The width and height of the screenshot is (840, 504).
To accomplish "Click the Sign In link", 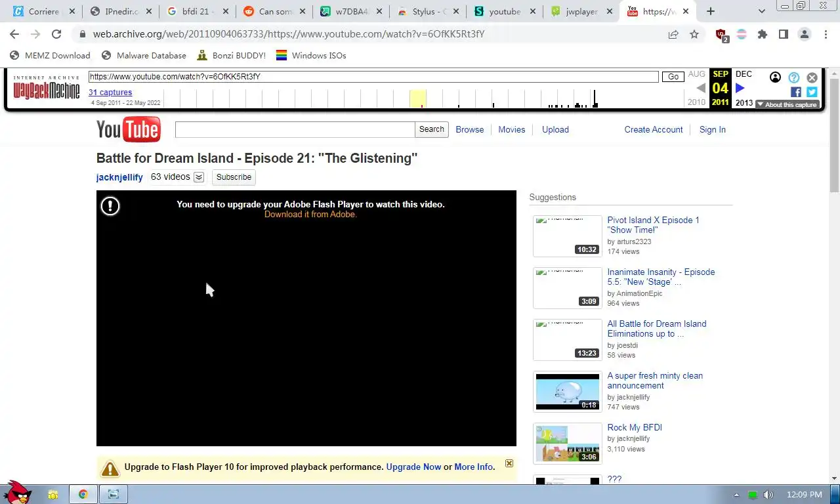I will 713,129.
